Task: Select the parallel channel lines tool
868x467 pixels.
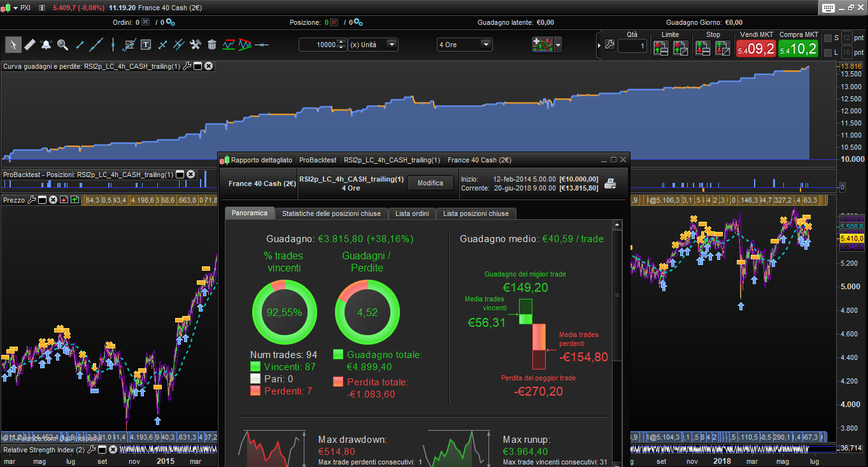Action: pyautogui.click(x=179, y=45)
